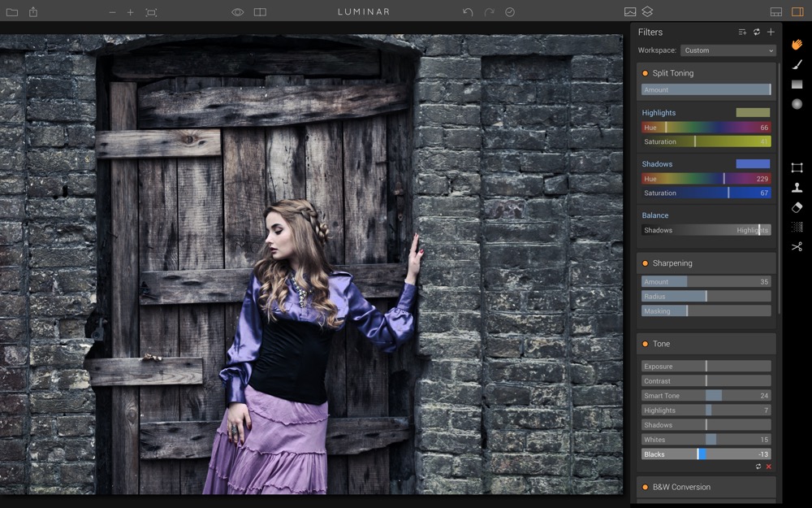Select the Eraser tool

797,207
